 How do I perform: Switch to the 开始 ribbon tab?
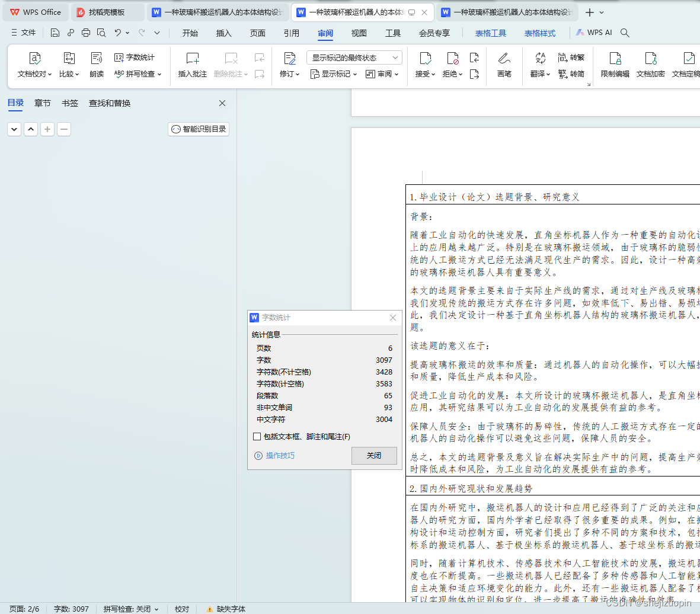point(190,33)
